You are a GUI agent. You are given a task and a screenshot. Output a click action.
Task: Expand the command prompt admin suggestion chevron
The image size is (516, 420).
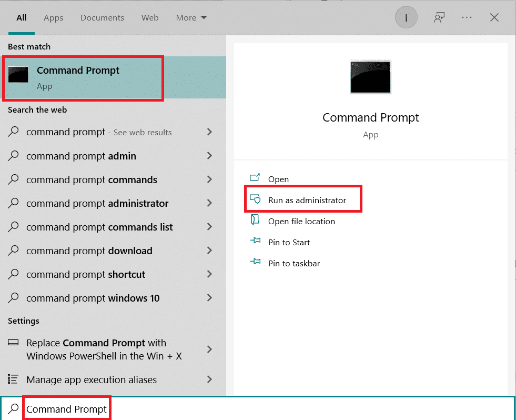pyautogui.click(x=210, y=156)
